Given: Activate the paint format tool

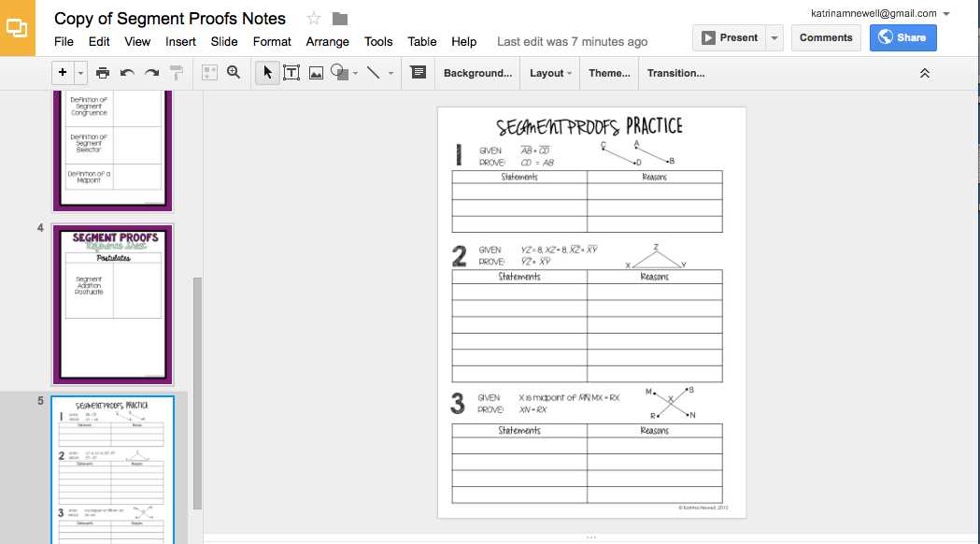Looking at the screenshot, I should (177, 73).
